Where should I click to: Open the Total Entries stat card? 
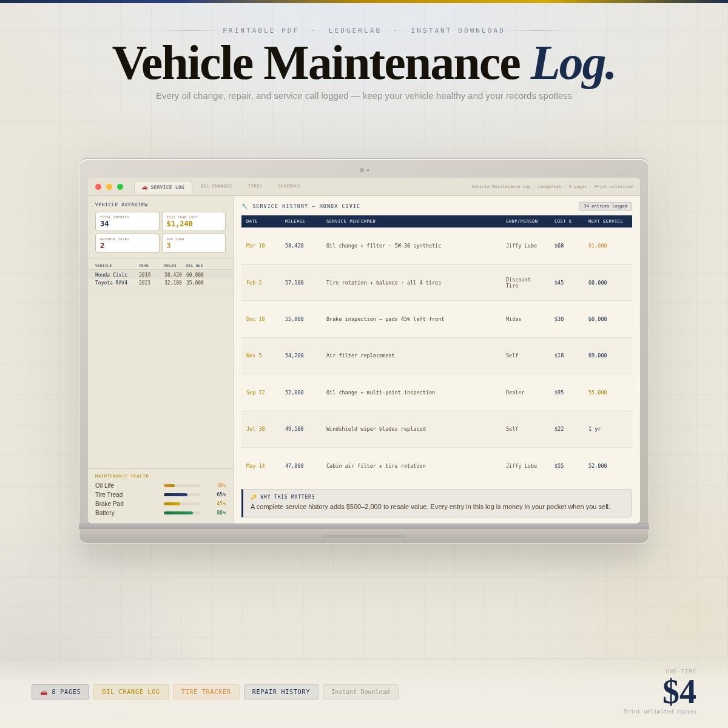tap(127, 221)
